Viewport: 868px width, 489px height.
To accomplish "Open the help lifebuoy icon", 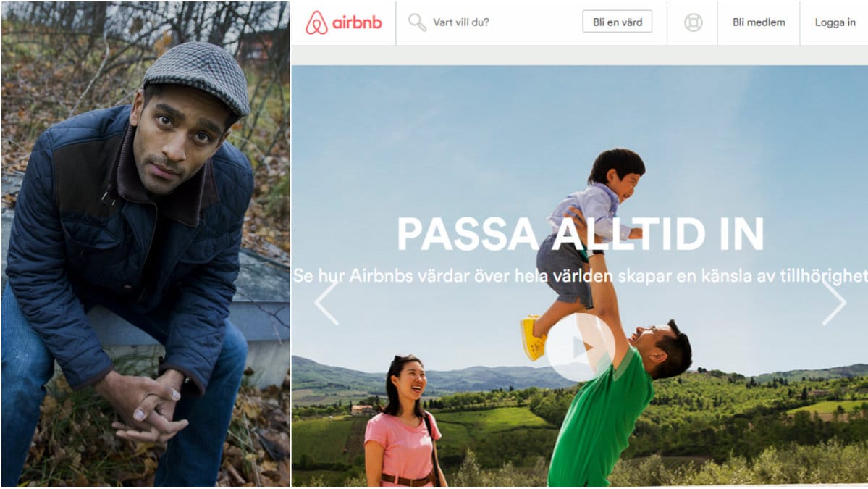I will [693, 22].
